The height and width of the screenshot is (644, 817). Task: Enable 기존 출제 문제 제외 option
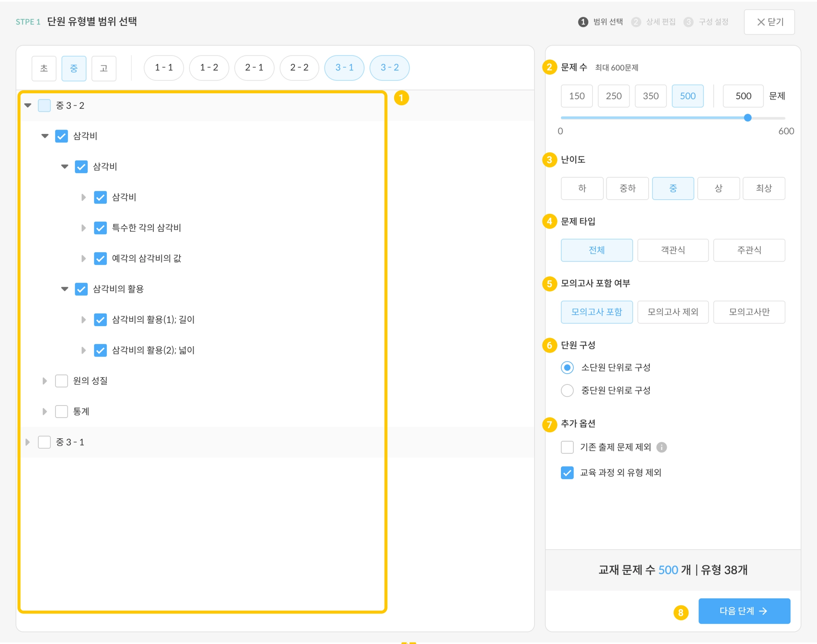pos(567,447)
